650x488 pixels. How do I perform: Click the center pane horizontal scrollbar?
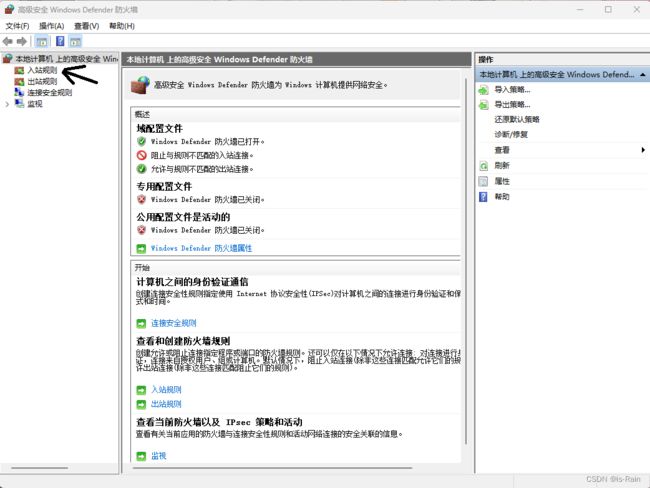coord(272,468)
